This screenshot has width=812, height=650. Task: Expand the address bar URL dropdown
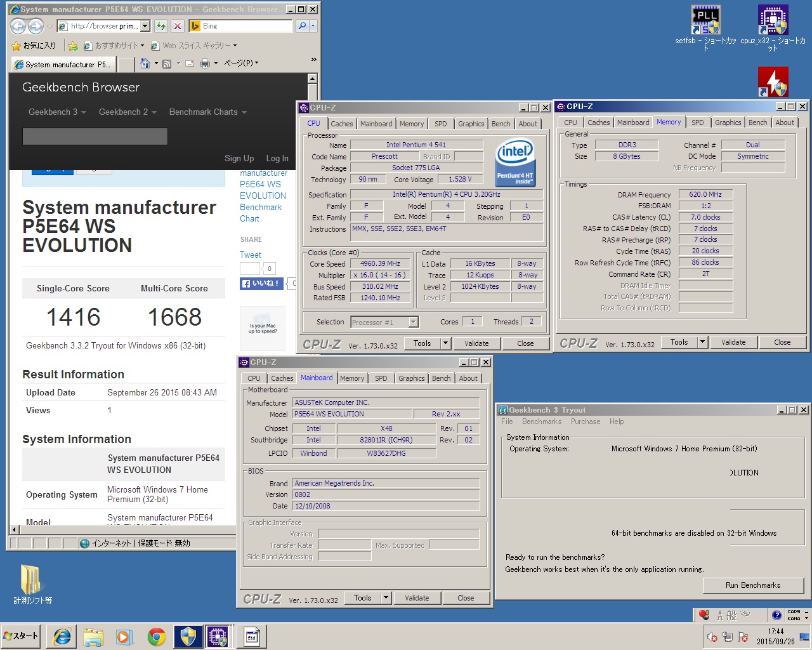coord(145,26)
